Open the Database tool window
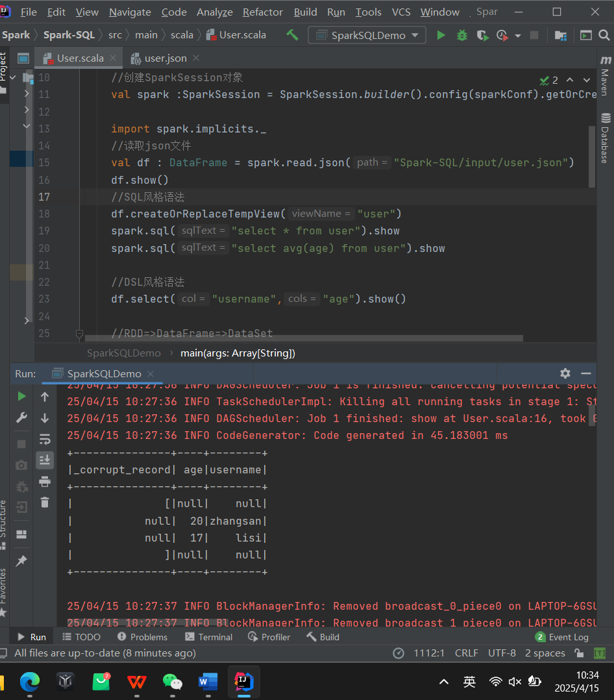The image size is (614, 700). click(x=606, y=138)
